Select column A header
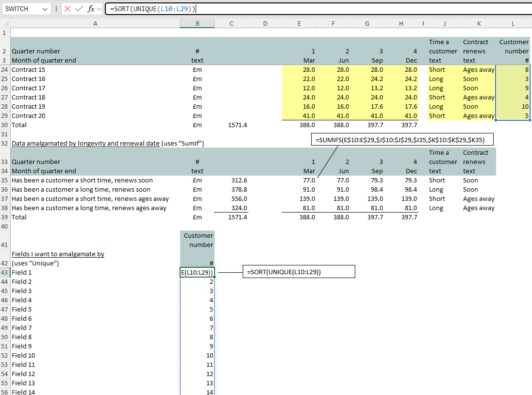This screenshot has height=395, width=532. pos(95,24)
